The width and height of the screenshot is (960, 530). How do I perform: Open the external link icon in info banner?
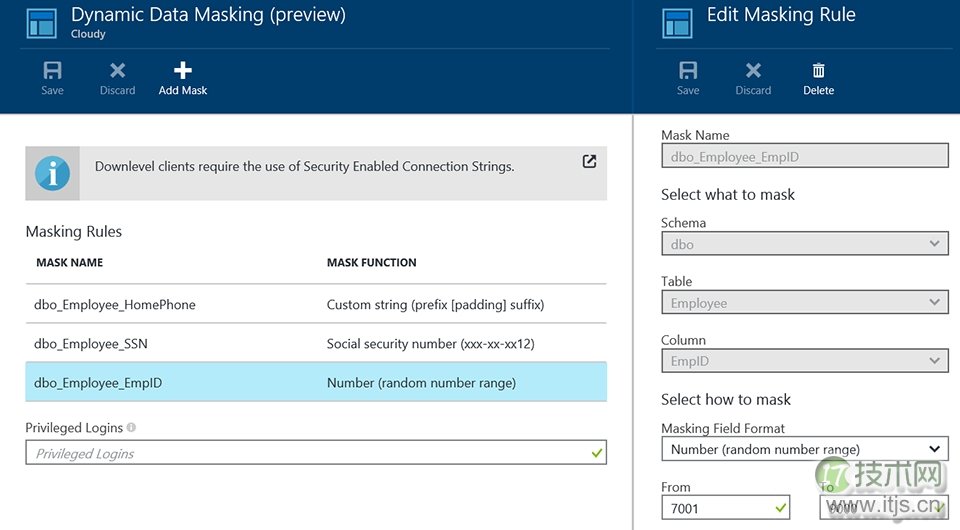tap(589, 161)
